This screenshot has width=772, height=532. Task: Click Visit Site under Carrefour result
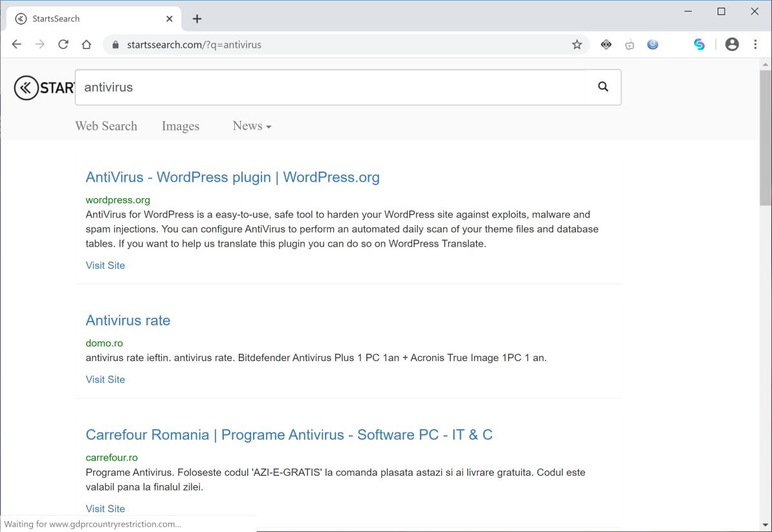pyautogui.click(x=105, y=509)
